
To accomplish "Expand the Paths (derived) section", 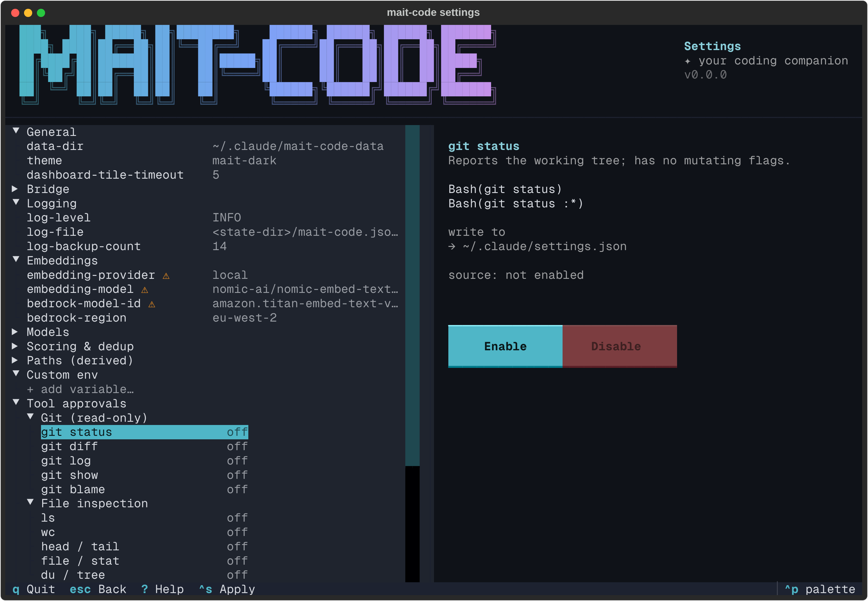I will click(15, 360).
